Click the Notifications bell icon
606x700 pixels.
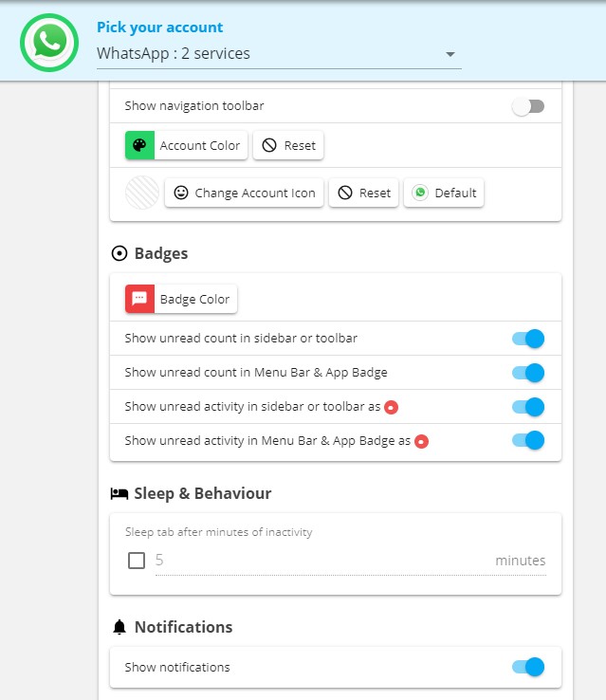pyautogui.click(x=119, y=627)
